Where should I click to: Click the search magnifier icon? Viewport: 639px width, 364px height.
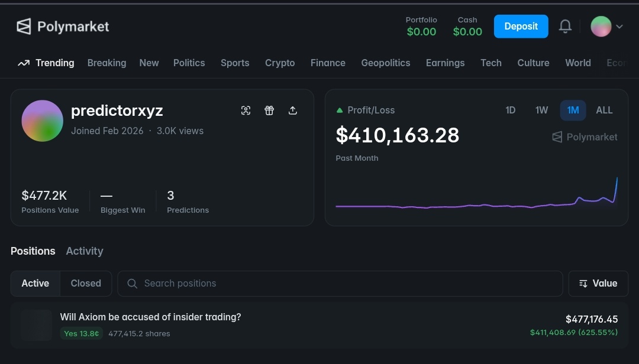tap(132, 284)
